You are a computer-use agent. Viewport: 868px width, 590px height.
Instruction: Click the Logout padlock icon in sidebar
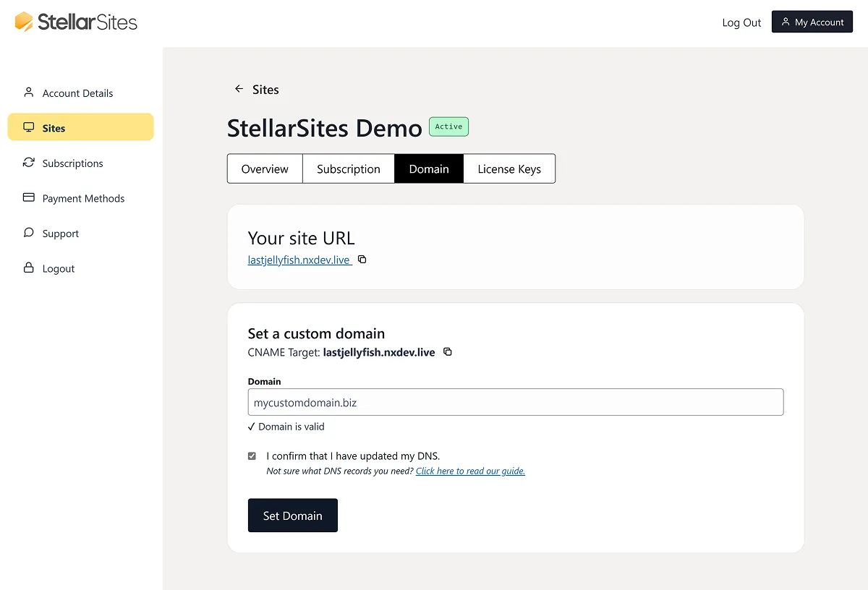(29, 268)
